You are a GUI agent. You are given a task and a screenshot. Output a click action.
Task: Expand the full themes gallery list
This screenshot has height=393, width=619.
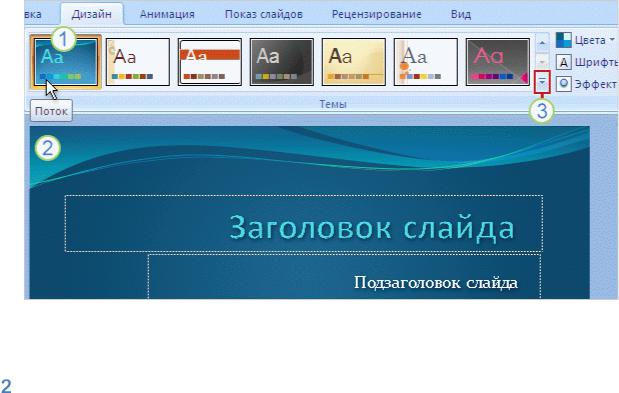542,82
